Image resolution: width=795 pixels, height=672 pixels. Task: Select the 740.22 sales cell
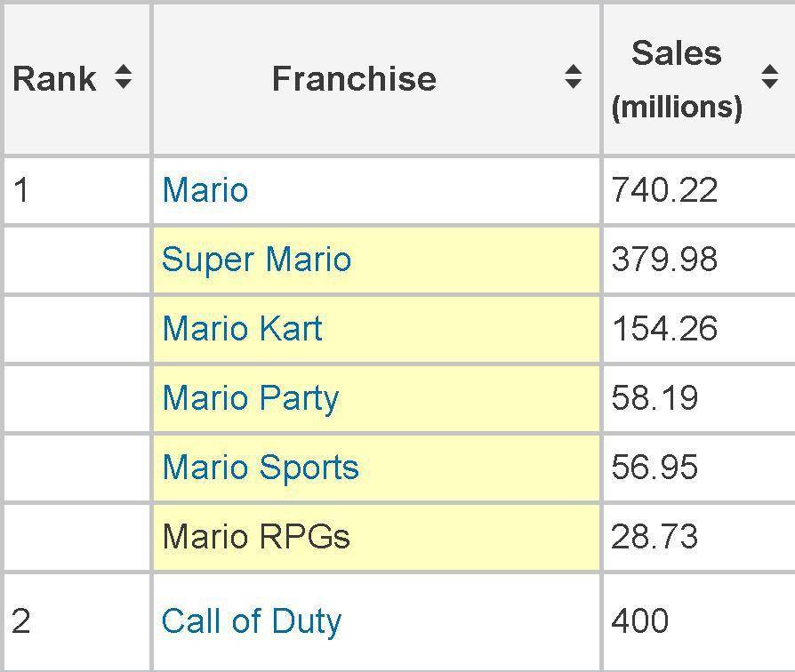click(x=699, y=190)
